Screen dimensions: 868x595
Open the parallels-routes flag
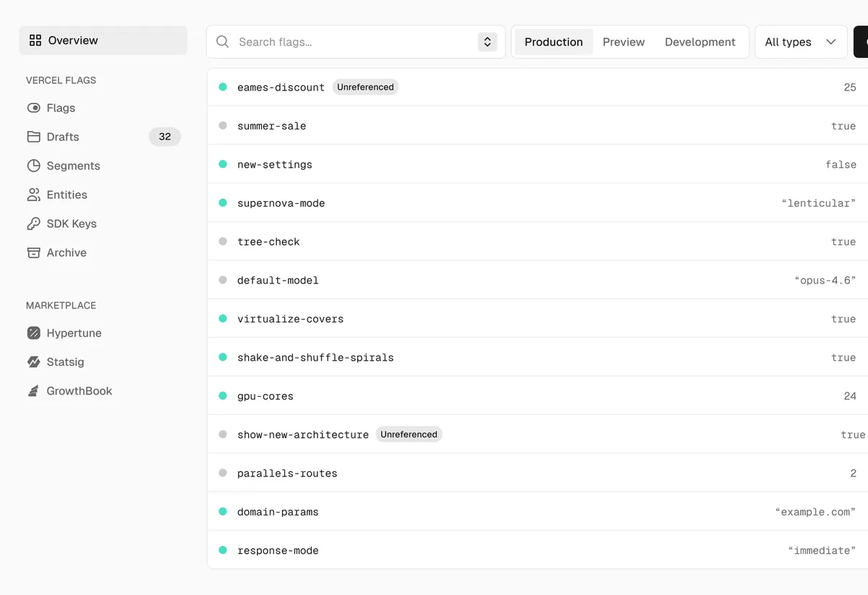[x=287, y=474]
